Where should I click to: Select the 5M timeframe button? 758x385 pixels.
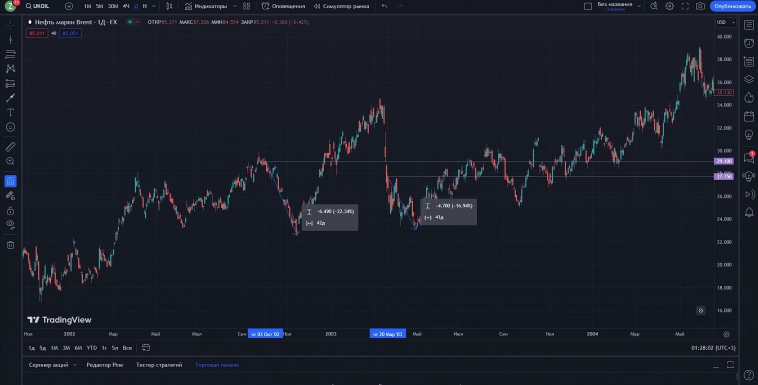(x=99, y=6)
